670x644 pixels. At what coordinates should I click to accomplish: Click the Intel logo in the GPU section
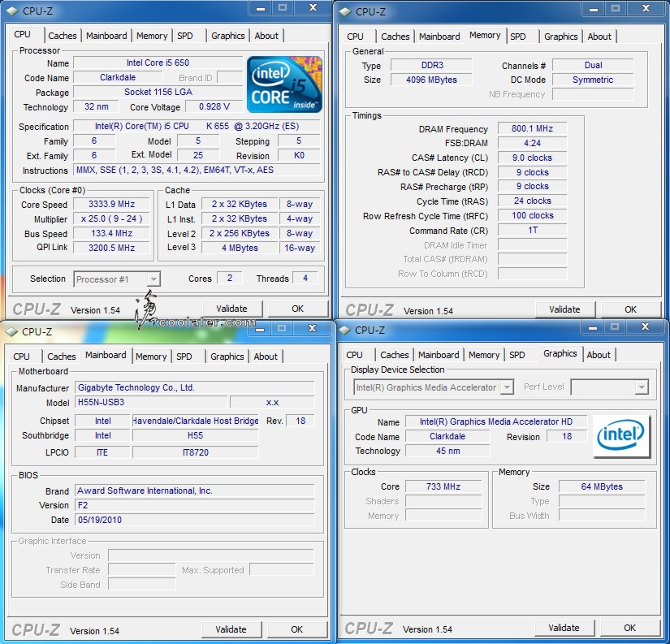622,436
